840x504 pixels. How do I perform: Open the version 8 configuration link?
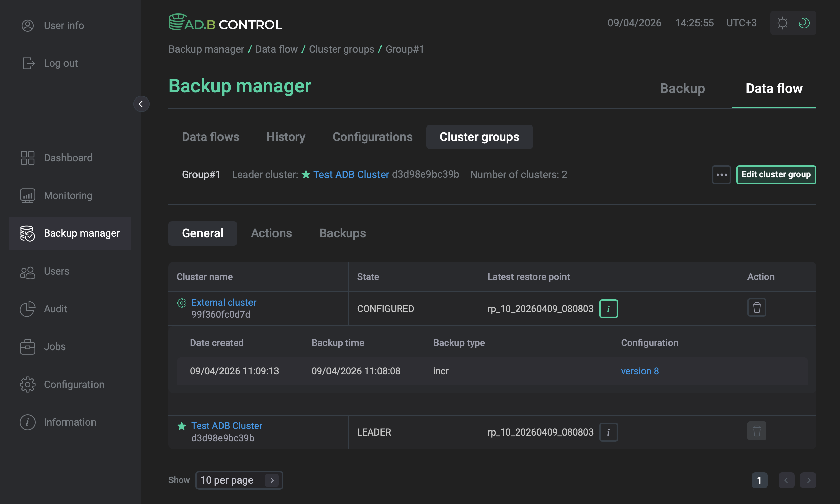pos(639,371)
